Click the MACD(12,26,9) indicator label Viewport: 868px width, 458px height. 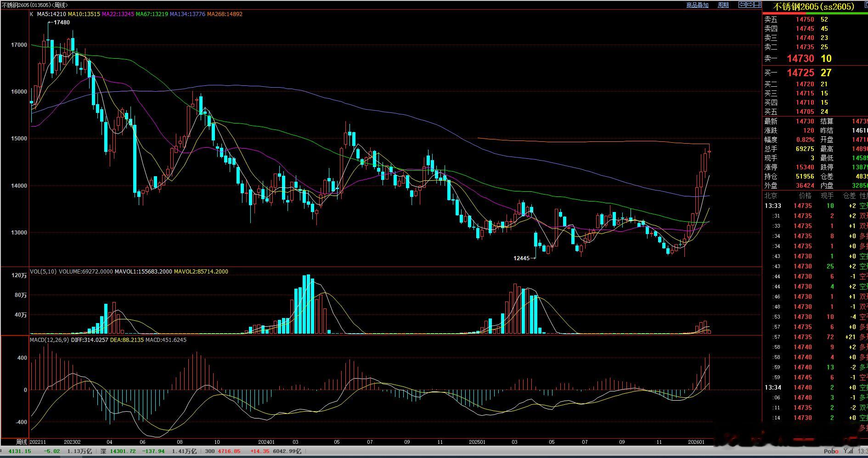pos(50,340)
